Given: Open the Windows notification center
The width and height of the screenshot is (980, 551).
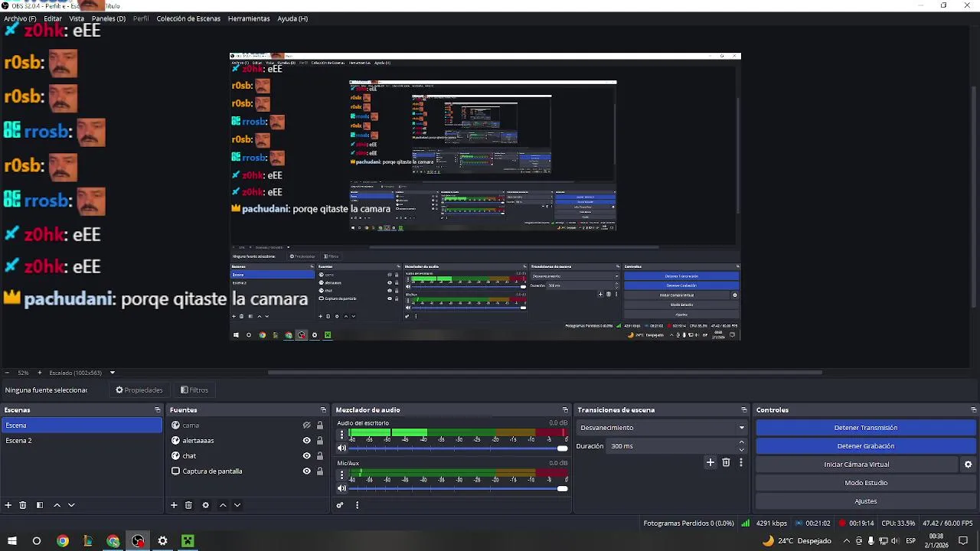Looking at the screenshot, I should 963,540.
